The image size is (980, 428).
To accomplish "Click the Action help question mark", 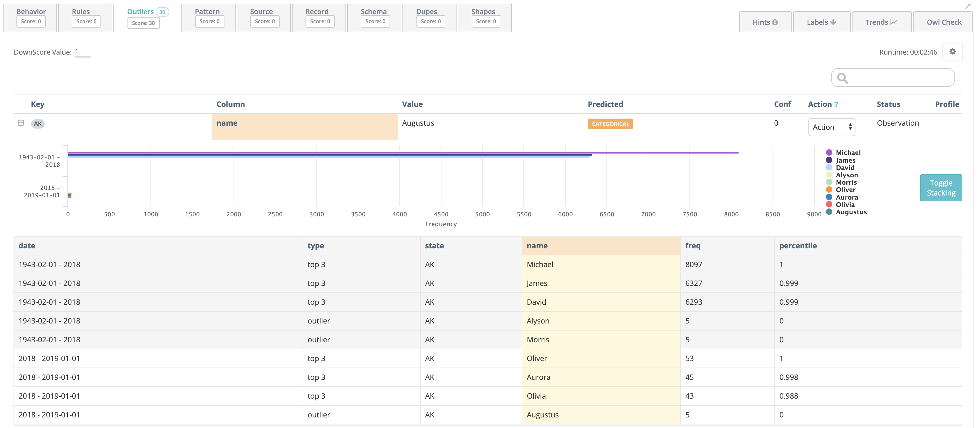I will tap(836, 105).
